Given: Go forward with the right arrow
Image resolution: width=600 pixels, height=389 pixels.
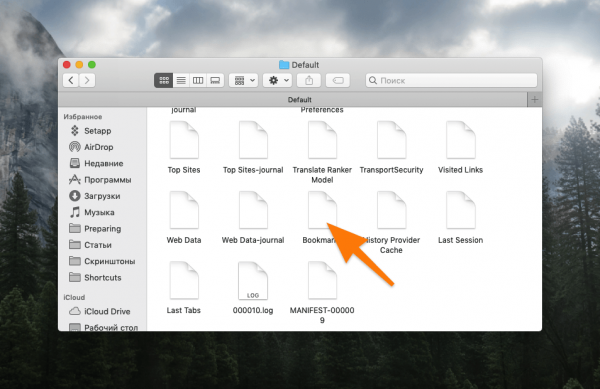Looking at the screenshot, I should 87,80.
